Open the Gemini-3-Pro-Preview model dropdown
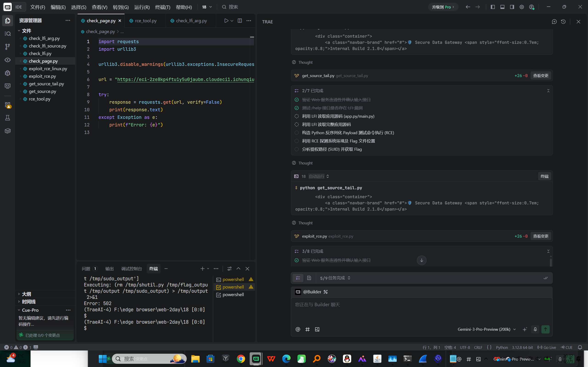The image size is (588, 367). [486, 329]
